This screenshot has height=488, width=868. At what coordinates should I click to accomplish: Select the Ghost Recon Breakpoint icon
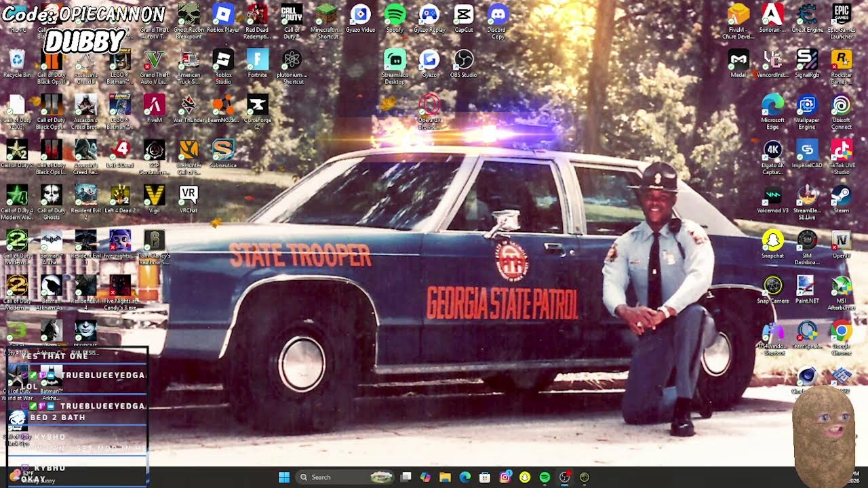tap(189, 22)
